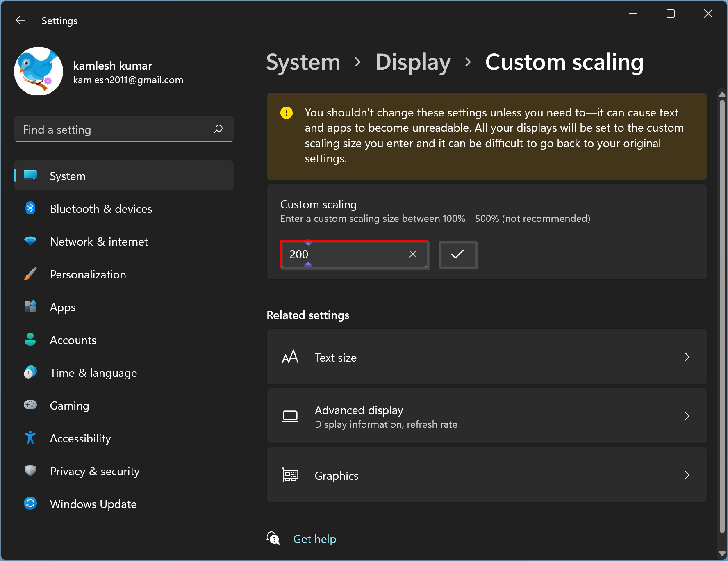Click the Bluetooth icon in sidebar
The width and height of the screenshot is (728, 561).
click(x=30, y=208)
